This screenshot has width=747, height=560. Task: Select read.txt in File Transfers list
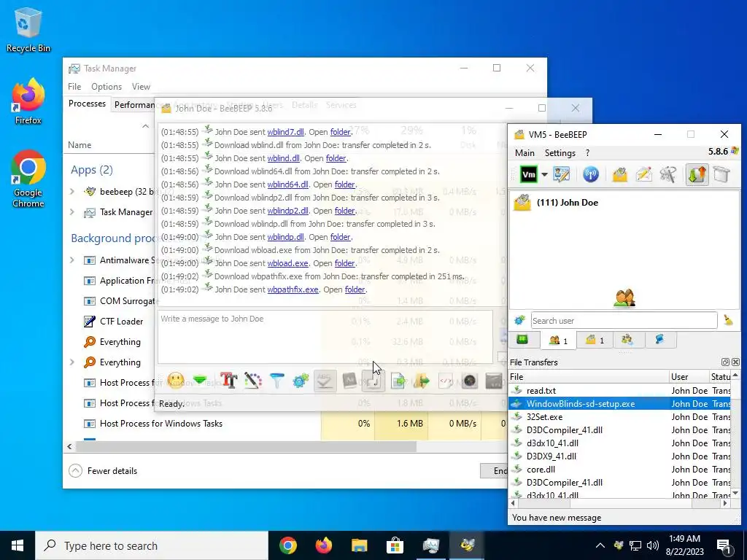pyautogui.click(x=620, y=391)
